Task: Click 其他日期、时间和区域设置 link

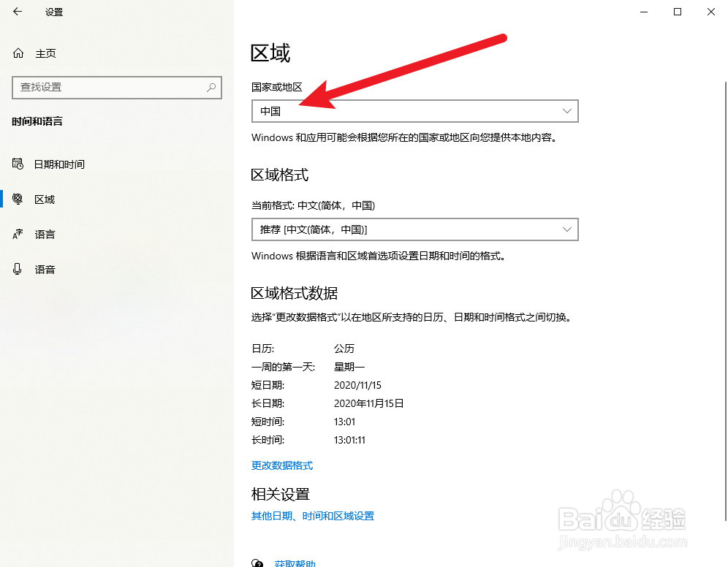Action: pos(312,515)
